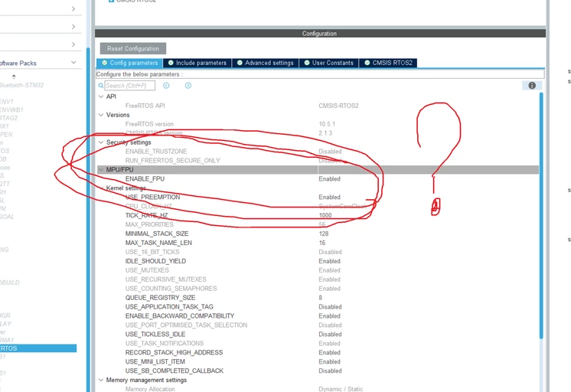Change ENABLE_BACKWARD_COMPATIBILITY Enabled value
571x392 pixels.
coord(329,316)
